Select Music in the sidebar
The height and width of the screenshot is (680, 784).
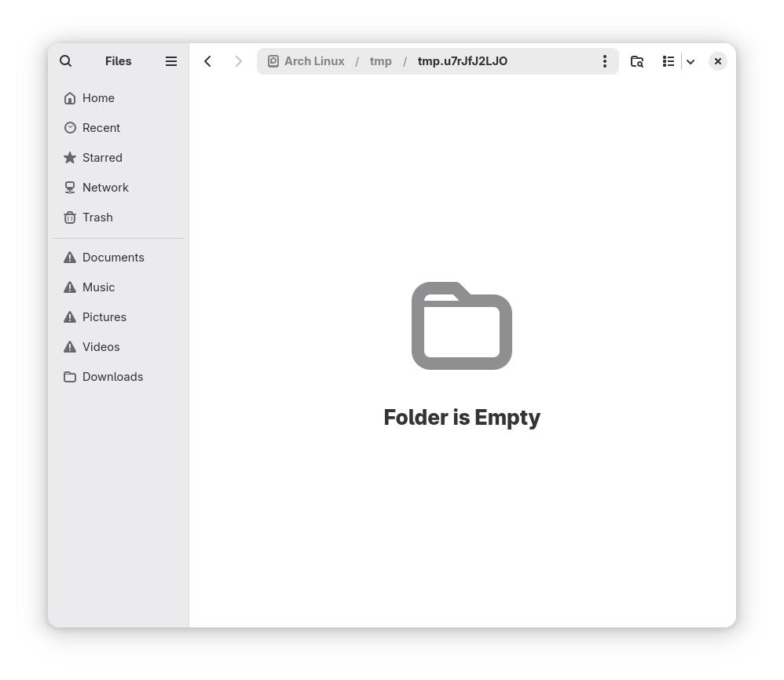coord(119,287)
